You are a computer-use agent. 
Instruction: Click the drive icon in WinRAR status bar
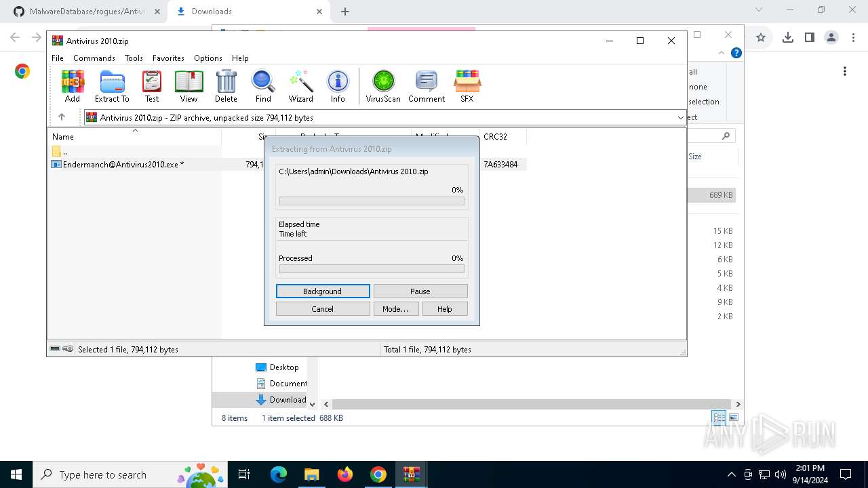[55, 349]
